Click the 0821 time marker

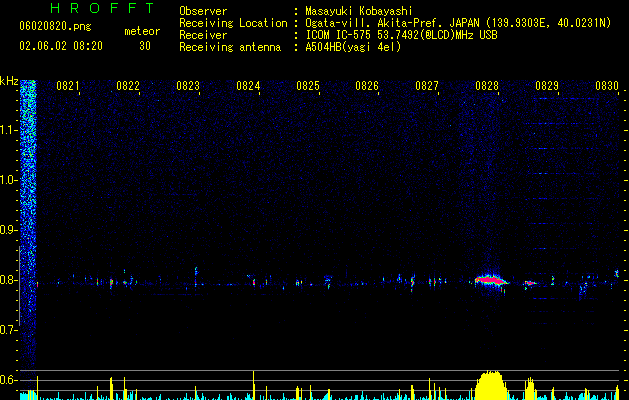point(67,86)
